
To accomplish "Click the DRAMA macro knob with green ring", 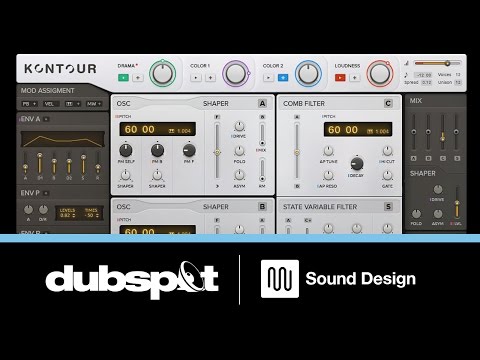I will [x=163, y=74].
